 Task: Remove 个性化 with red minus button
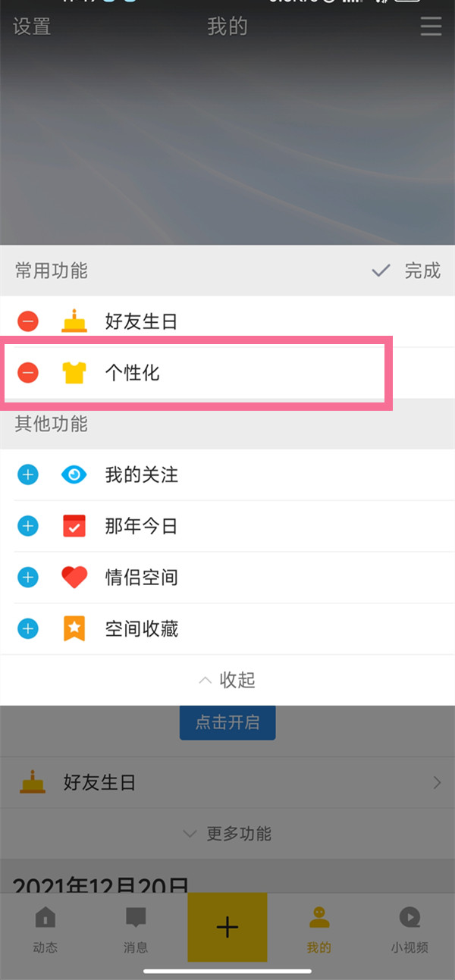pos(28,372)
